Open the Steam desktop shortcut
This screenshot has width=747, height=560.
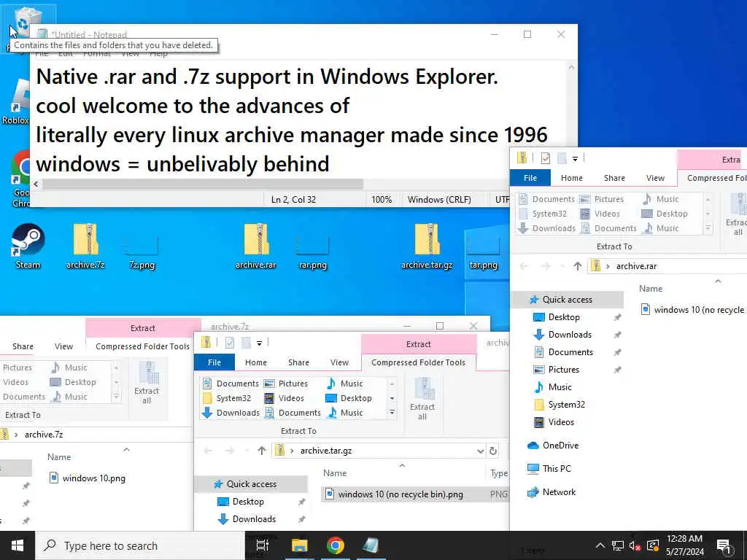[28, 246]
